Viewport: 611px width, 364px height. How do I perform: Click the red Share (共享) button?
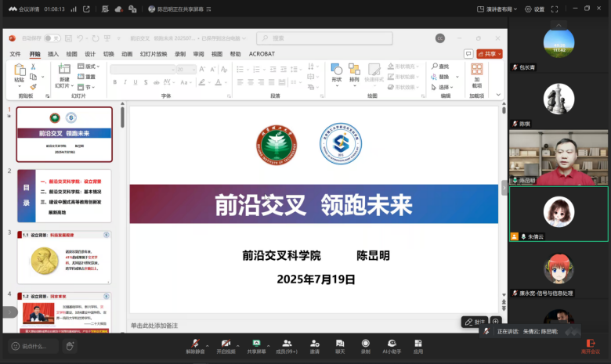coord(490,54)
